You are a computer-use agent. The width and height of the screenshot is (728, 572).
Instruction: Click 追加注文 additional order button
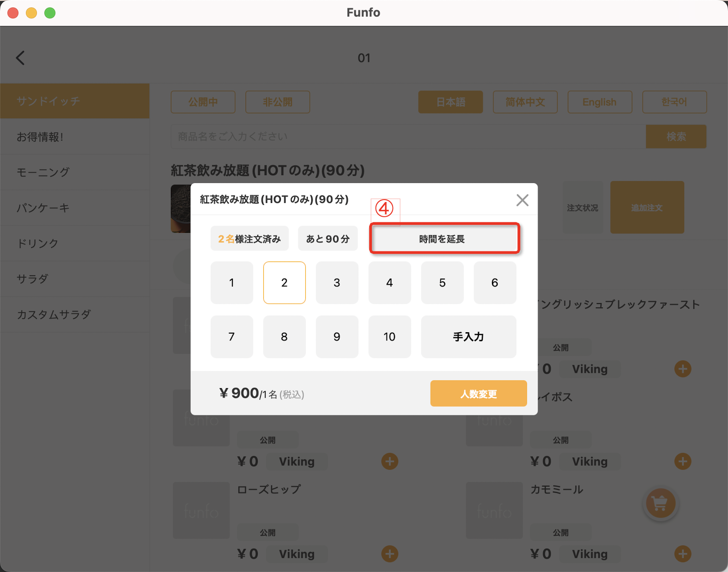point(647,207)
